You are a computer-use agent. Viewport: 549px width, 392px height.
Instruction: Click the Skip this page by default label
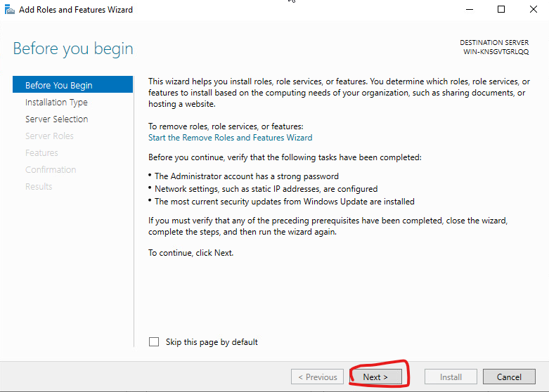coord(212,342)
